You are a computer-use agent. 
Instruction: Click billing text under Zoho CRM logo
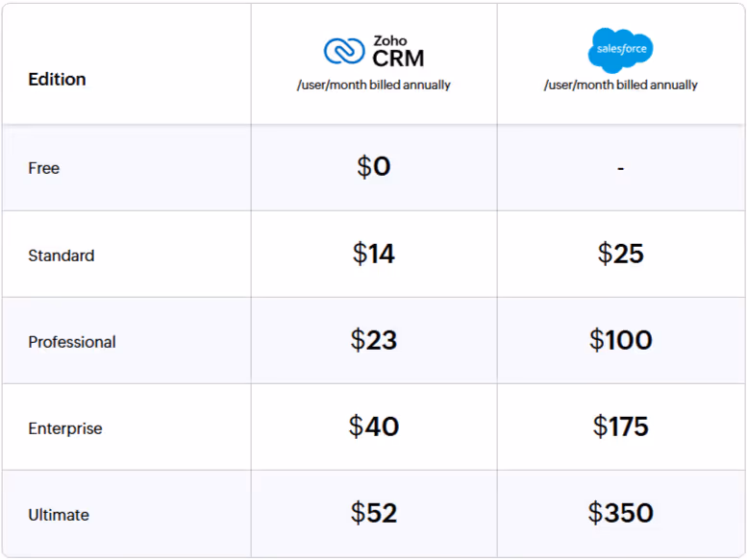click(374, 85)
